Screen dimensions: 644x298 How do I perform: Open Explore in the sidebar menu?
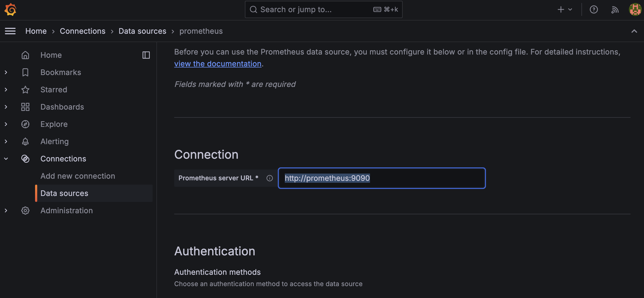coord(54,124)
